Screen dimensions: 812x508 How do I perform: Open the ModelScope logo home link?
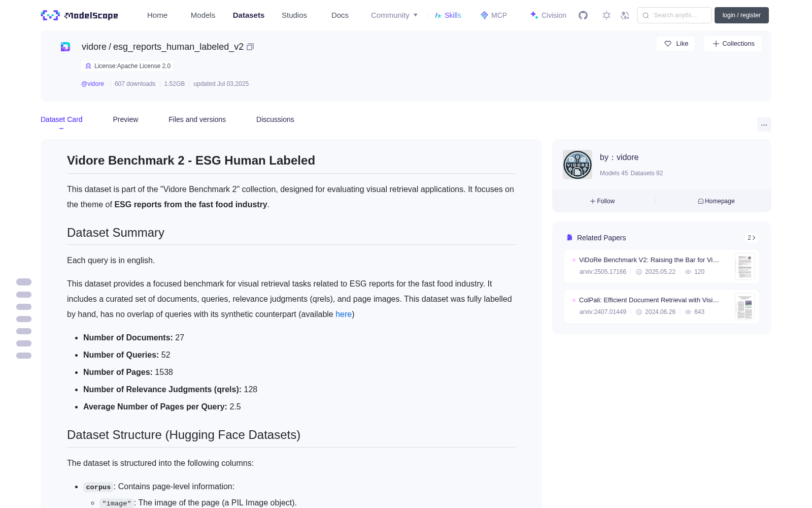[x=80, y=15]
